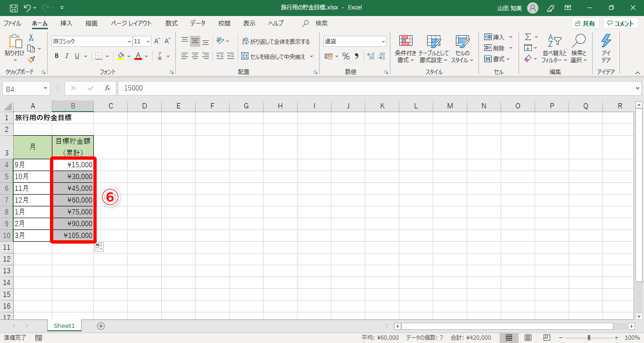
Task: Open the Fill down-arrow tool in the 編集 group
Action: [x=528, y=48]
